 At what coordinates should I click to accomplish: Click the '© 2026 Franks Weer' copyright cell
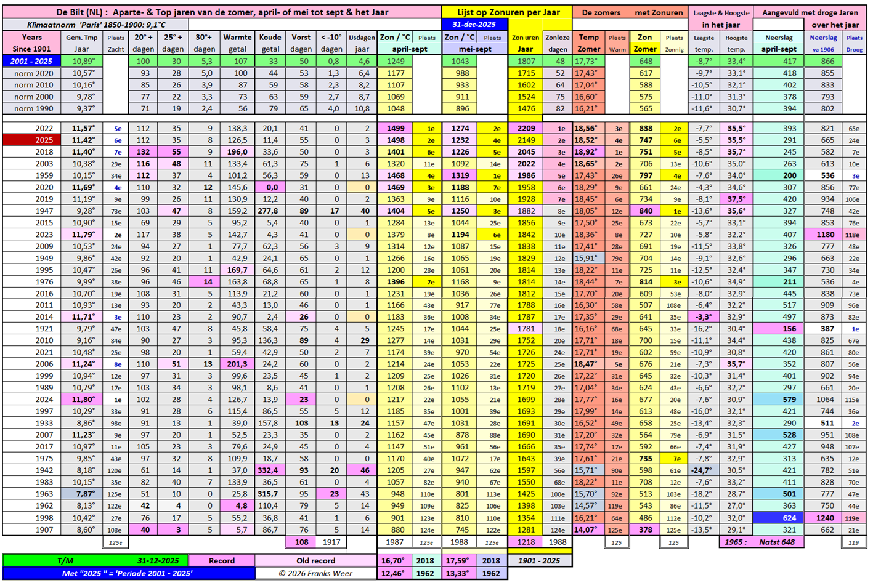(315, 573)
